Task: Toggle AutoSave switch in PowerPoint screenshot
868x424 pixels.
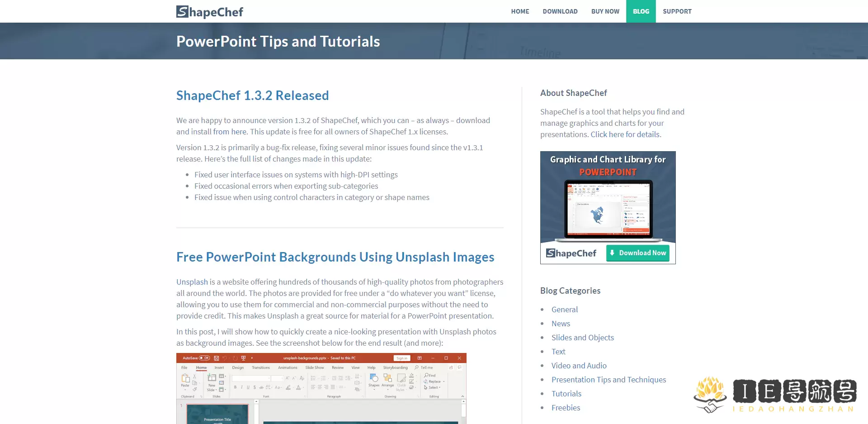Action: pyautogui.click(x=204, y=358)
